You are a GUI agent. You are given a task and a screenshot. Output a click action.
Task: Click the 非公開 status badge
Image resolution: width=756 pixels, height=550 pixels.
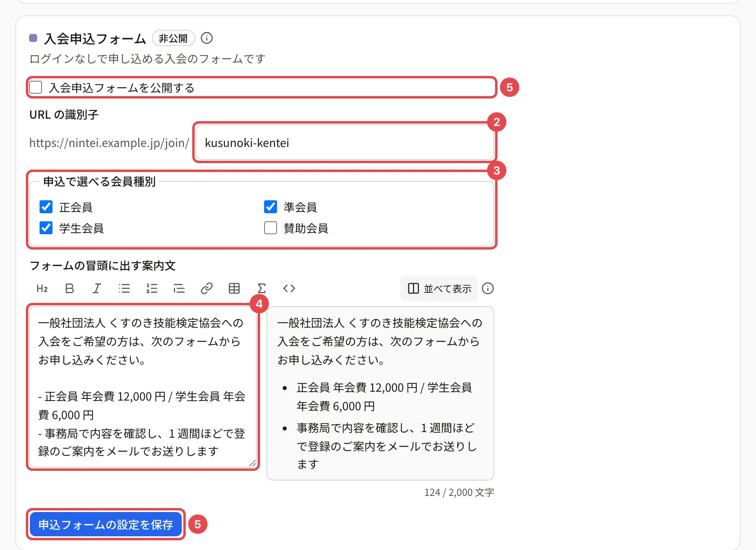[173, 38]
